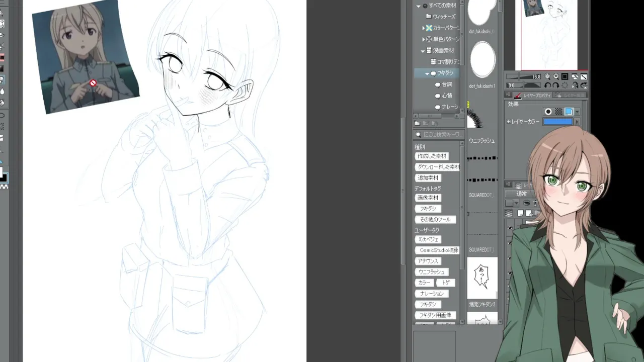Filter by the ナレーション tag
Screen dimensions: 644x362
432,294
